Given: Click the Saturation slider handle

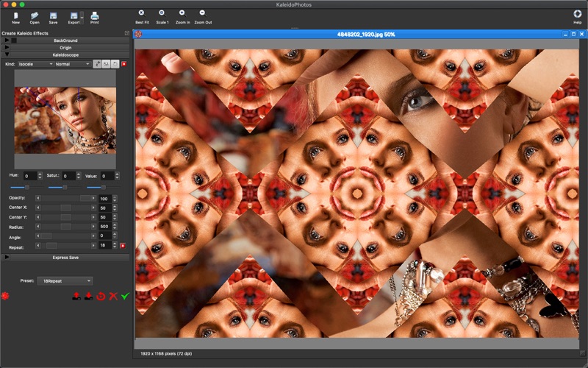Looking at the screenshot, I should click(65, 187).
